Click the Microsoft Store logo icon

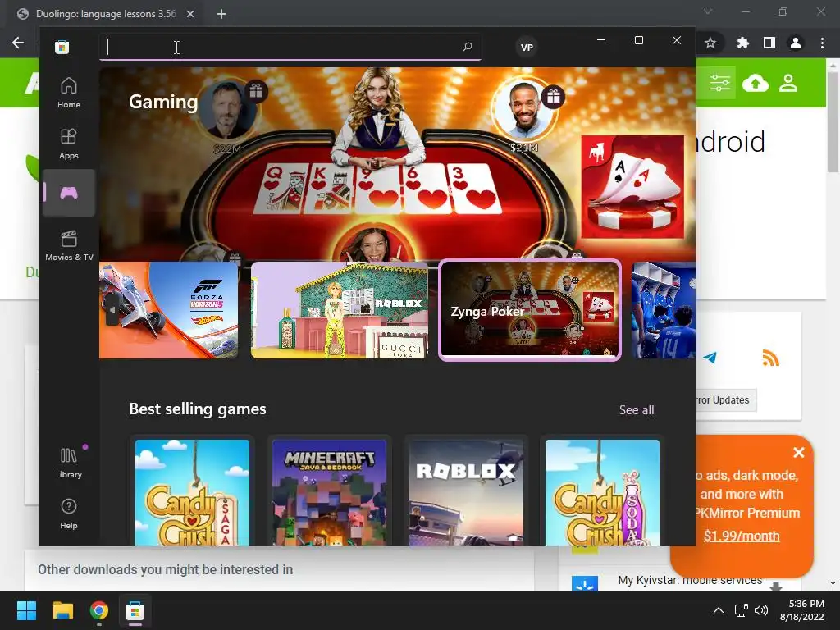pos(62,47)
